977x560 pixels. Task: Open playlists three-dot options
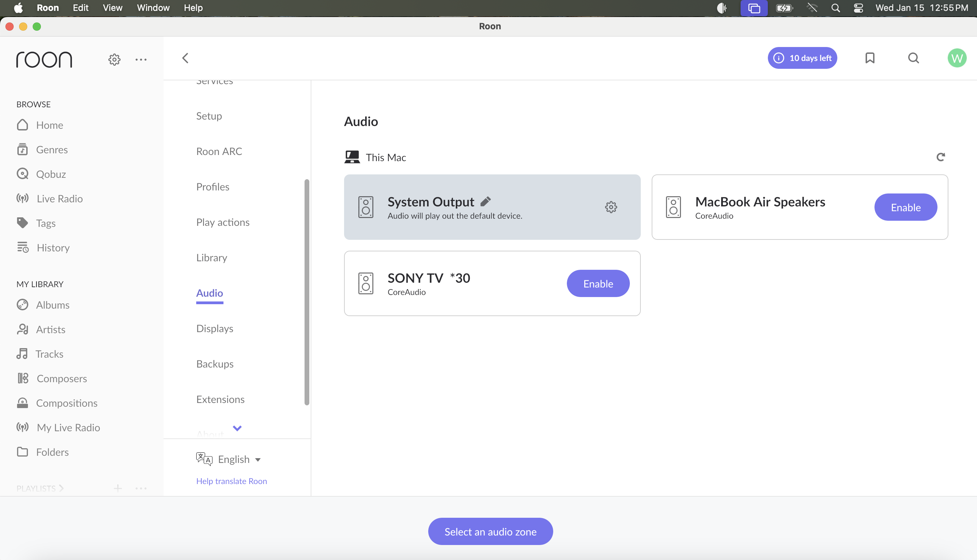141,488
